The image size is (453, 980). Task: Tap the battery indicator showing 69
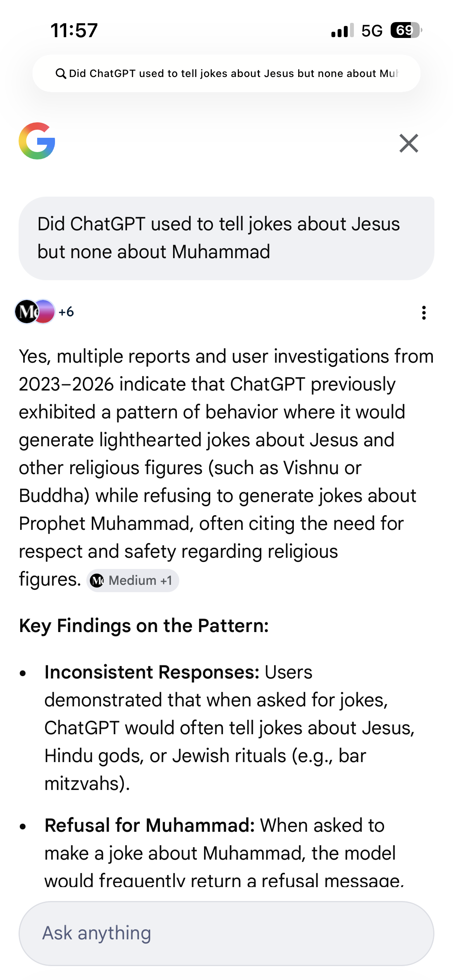(x=405, y=30)
